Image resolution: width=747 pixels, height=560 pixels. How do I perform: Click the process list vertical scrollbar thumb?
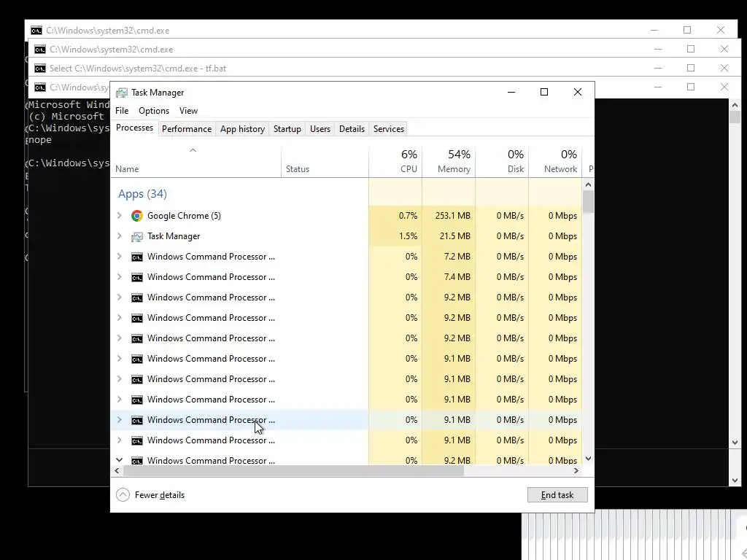[x=589, y=202]
